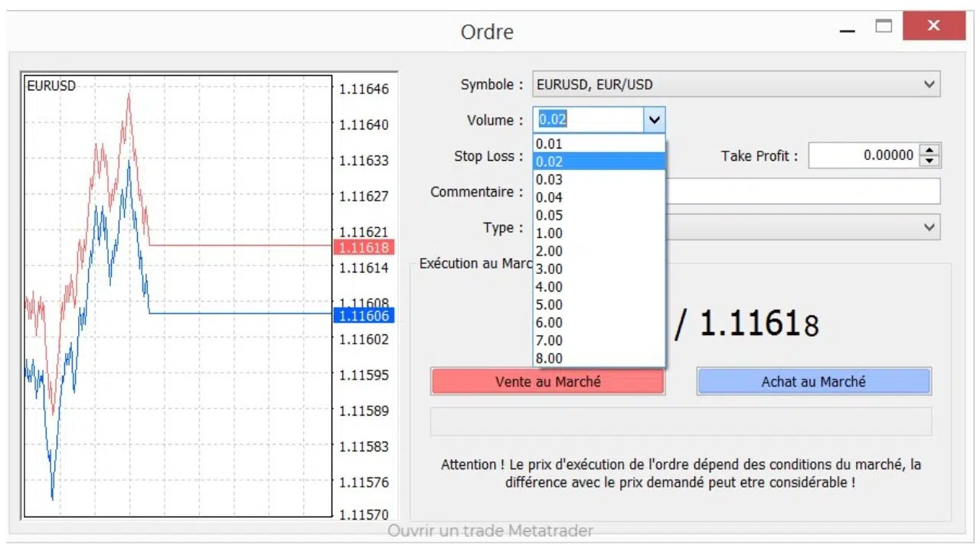The width and height of the screenshot is (980, 551).
Task: Collapse the Volume dropdown arrow
Action: click(654, 120)
